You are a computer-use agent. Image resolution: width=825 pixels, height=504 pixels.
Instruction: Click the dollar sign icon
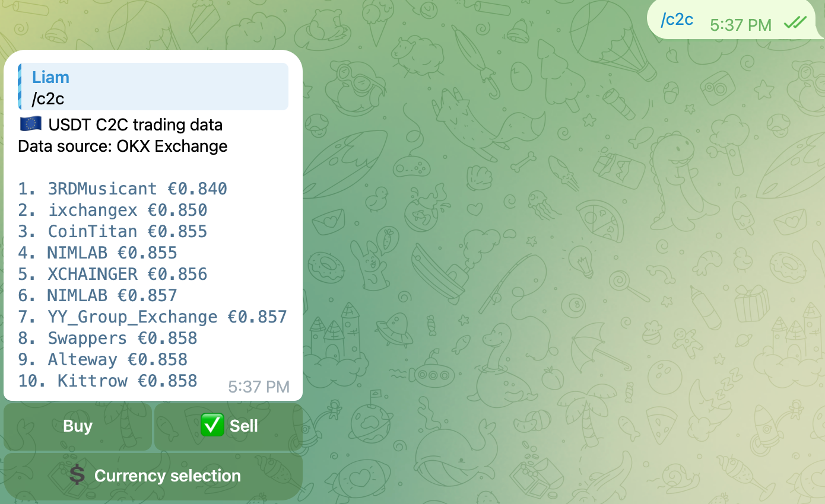click(77, 476)
